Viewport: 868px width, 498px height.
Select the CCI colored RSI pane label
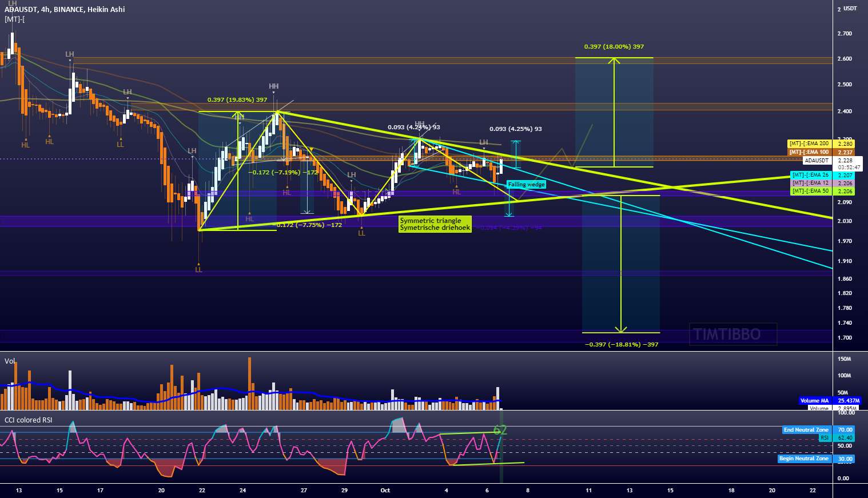(x=28, y=420)
